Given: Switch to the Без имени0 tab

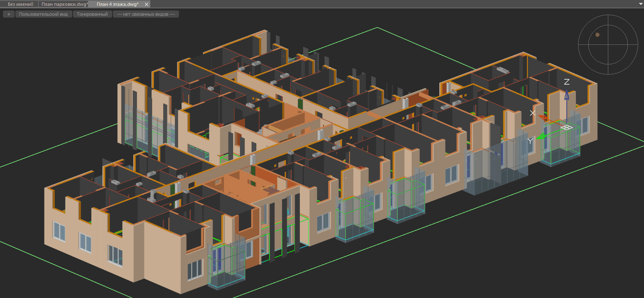Looking at the screenshot, I should coord(20,4).
